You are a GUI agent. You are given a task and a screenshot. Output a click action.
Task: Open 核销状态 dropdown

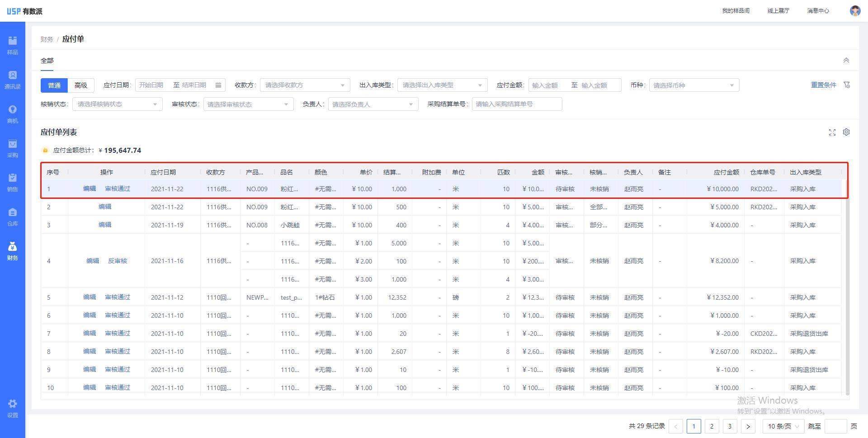118,104
